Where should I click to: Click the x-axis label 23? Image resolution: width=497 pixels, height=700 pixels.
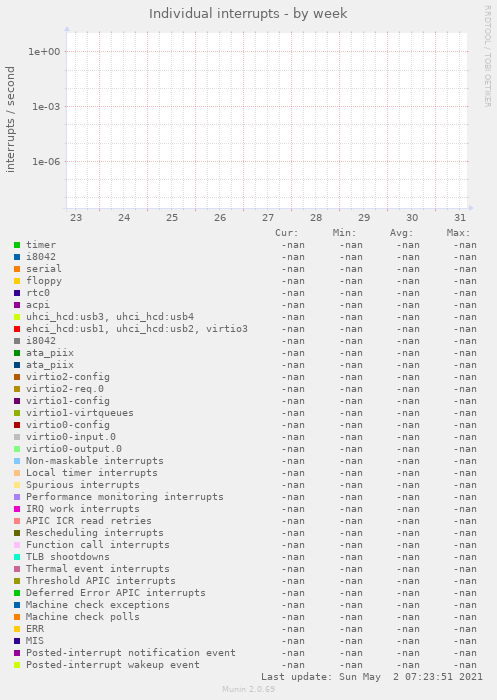tap(76, 218)
